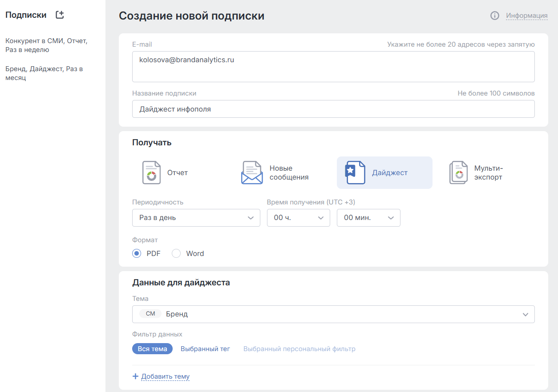Screen dimensions: 558x392
Task: Click the Фильтр данных label
Action: click(x=158, y=334)
